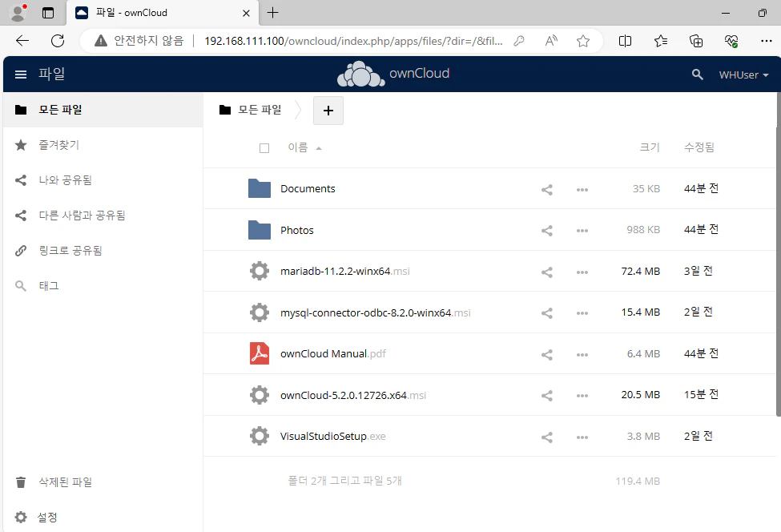The image size is (781, 532).
Task: Click the mysql-connector msi gear file icon
Action: click(x=260, y=312)
